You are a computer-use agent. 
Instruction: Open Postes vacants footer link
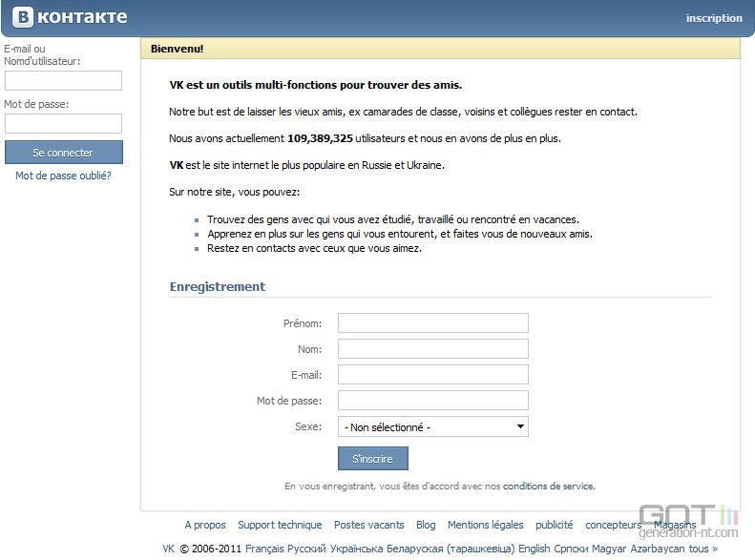coord(368,525)
